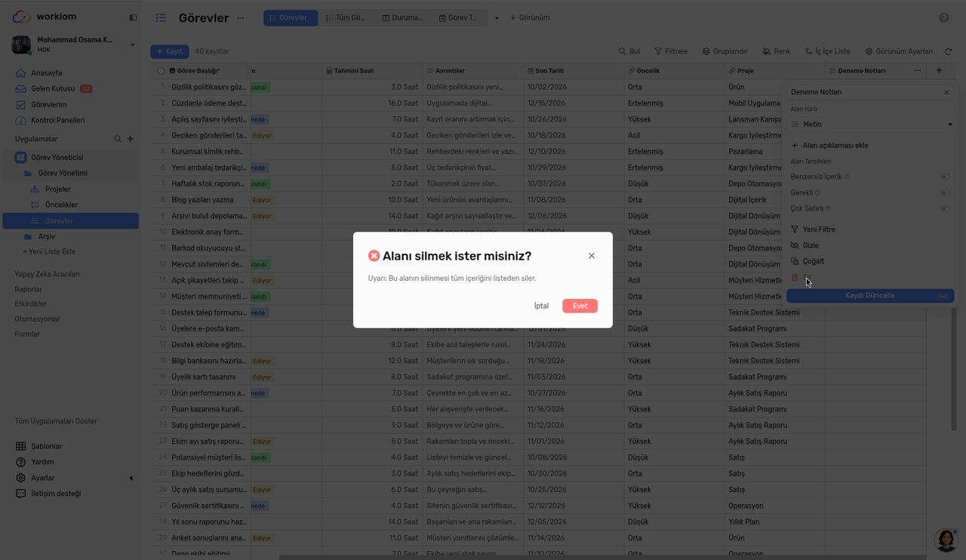The image size is (966, 560).
Task: Add a new application with plus icon
Action: click(131, 139)
